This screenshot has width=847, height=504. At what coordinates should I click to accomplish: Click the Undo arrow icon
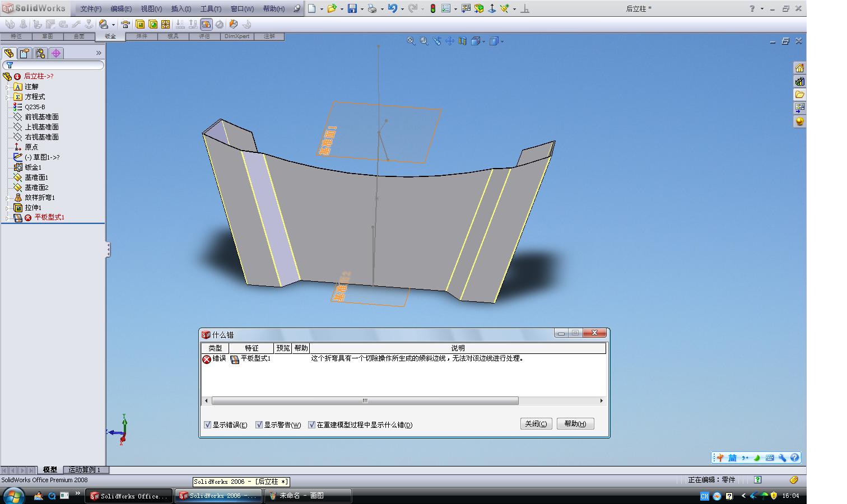tap(392, 8)
